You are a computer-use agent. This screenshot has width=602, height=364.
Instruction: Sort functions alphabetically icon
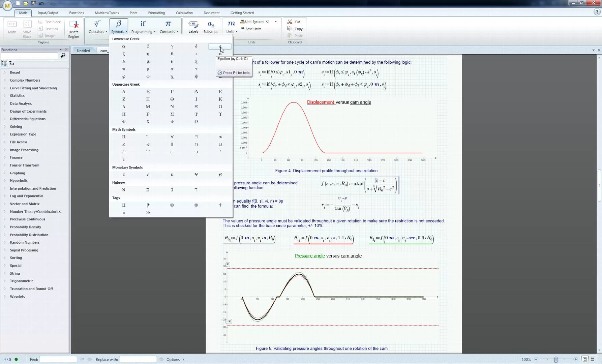(12, 63)
